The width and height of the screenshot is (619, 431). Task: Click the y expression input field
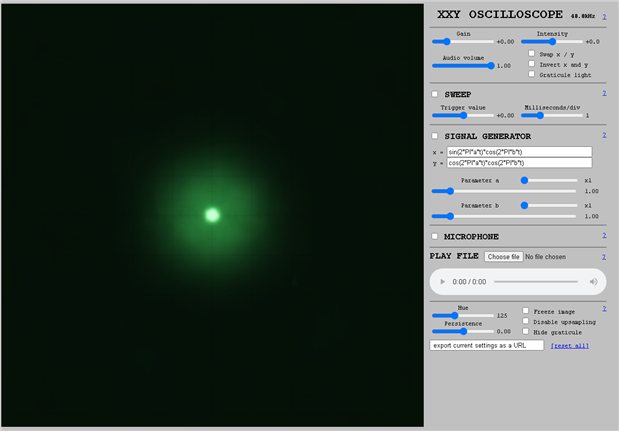pos(519,163)
